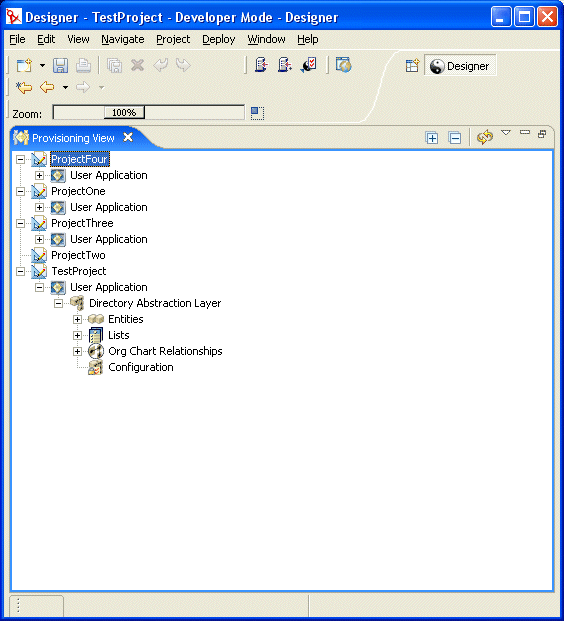Click the Copy toolbar icon
Viewport: 564px width, 621px height.
point(114,65)
